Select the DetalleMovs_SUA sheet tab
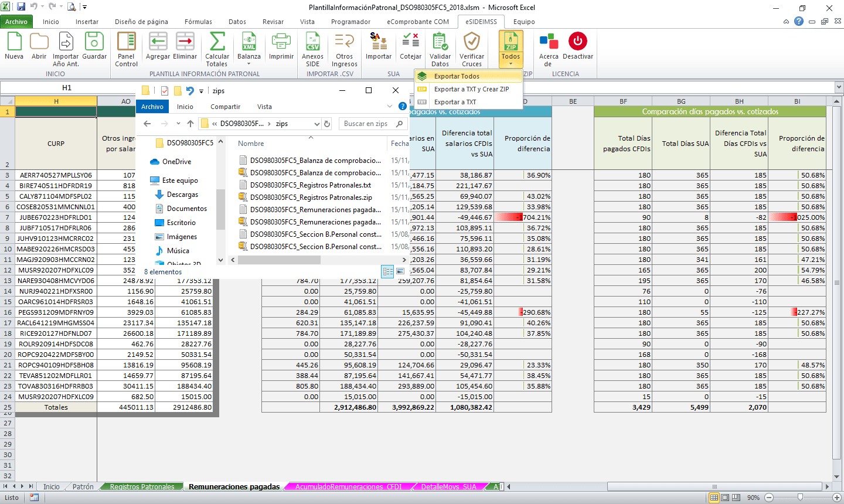Screen dimensions: 844x504 tap(448, 486)
